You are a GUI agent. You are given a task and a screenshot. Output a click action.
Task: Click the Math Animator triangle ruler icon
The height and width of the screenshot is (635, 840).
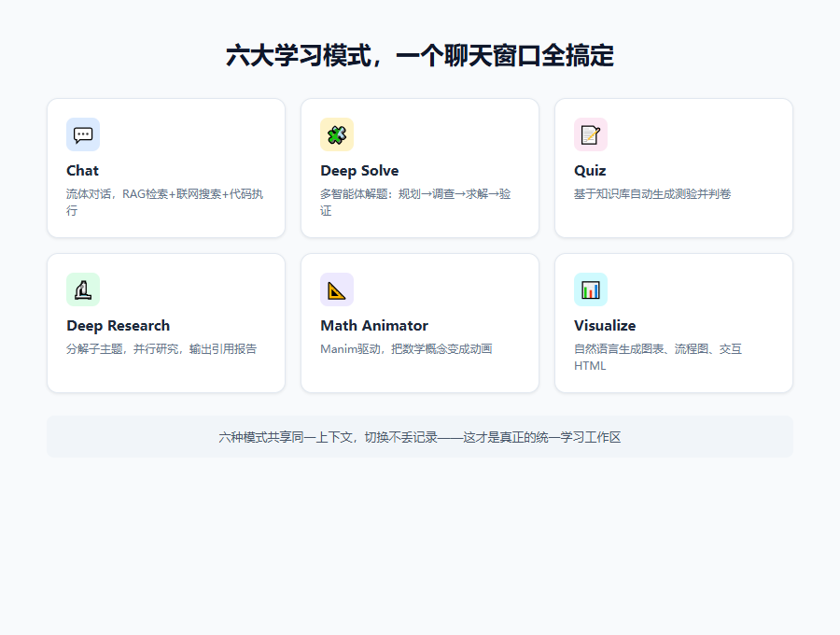coord(337,289)
